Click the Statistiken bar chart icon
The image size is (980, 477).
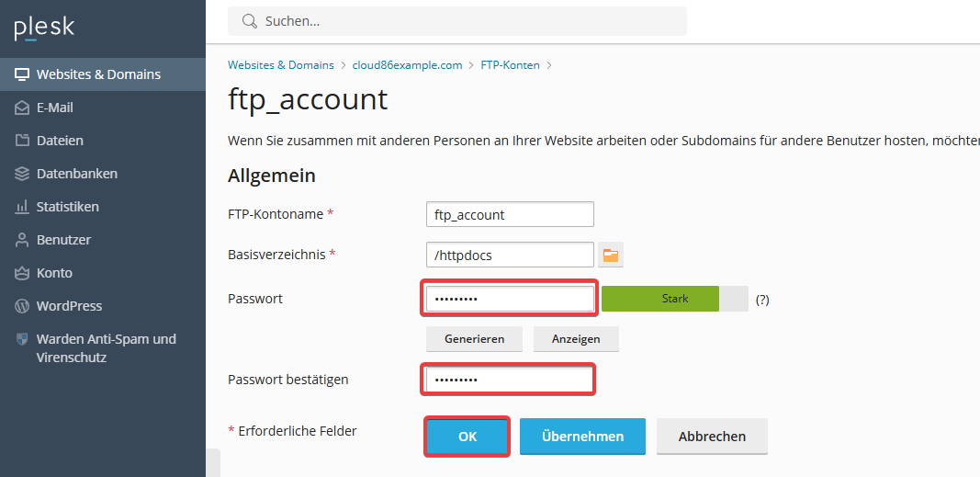click(x=22, y=207)
